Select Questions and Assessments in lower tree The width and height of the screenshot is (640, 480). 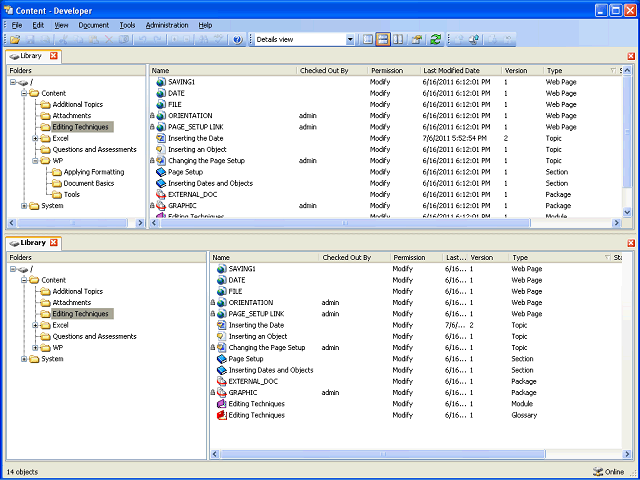pyautogui.click(x=94, y=337)
